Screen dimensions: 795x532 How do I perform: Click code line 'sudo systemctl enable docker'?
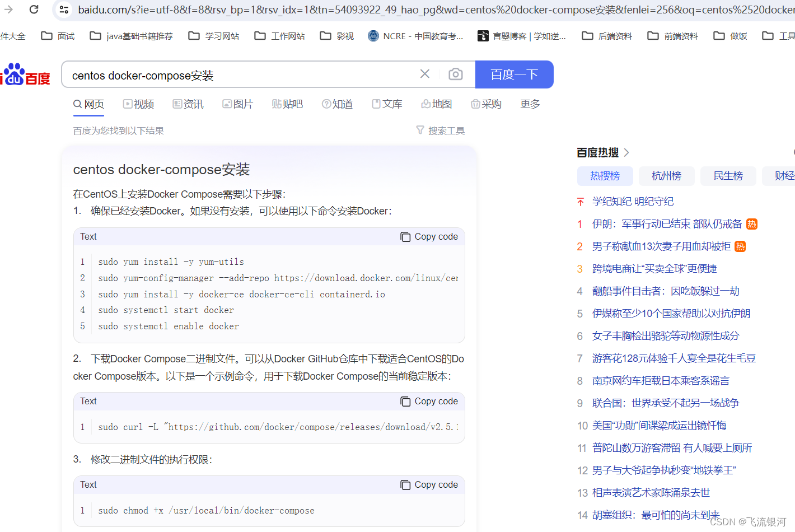pyautogui.click(x=169, y=326)
